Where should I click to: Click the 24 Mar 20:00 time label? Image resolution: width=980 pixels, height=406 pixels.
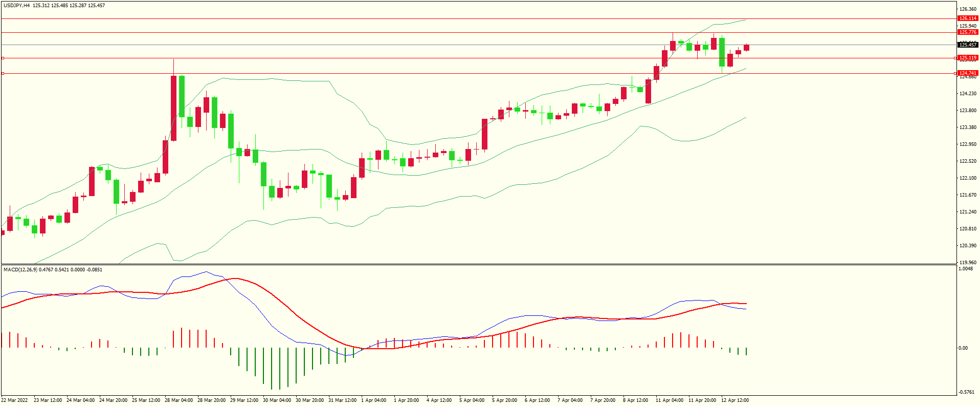click(113, 400)
